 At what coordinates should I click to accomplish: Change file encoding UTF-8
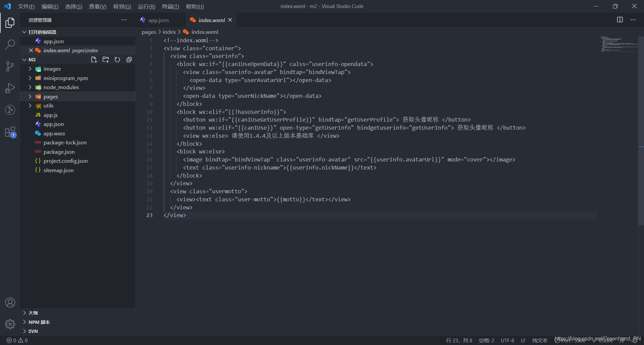point(507,340)
